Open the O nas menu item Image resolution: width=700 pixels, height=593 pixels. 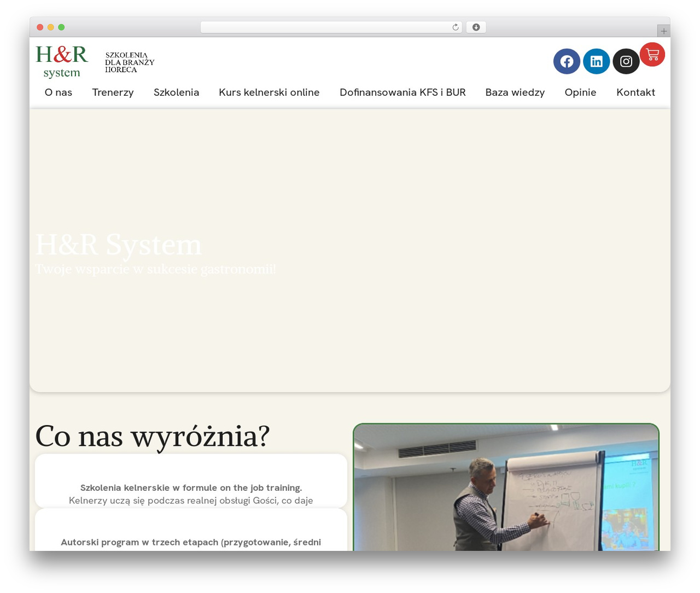click(x=59, y=92)
